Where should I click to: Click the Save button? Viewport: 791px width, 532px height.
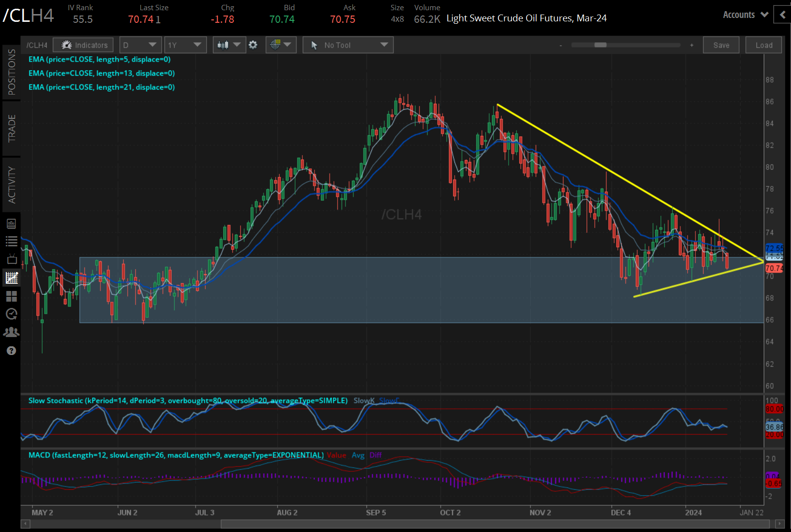coord(721,45)
